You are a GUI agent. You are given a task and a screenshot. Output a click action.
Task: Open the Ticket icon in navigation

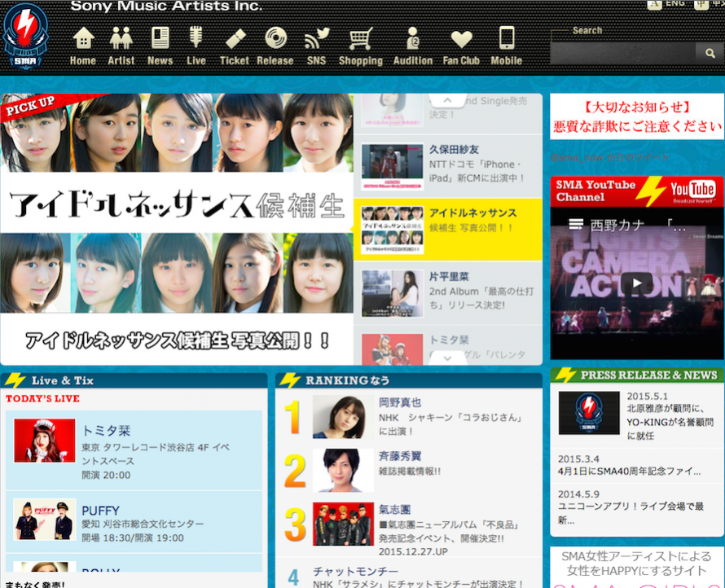[x=235, y=39]
